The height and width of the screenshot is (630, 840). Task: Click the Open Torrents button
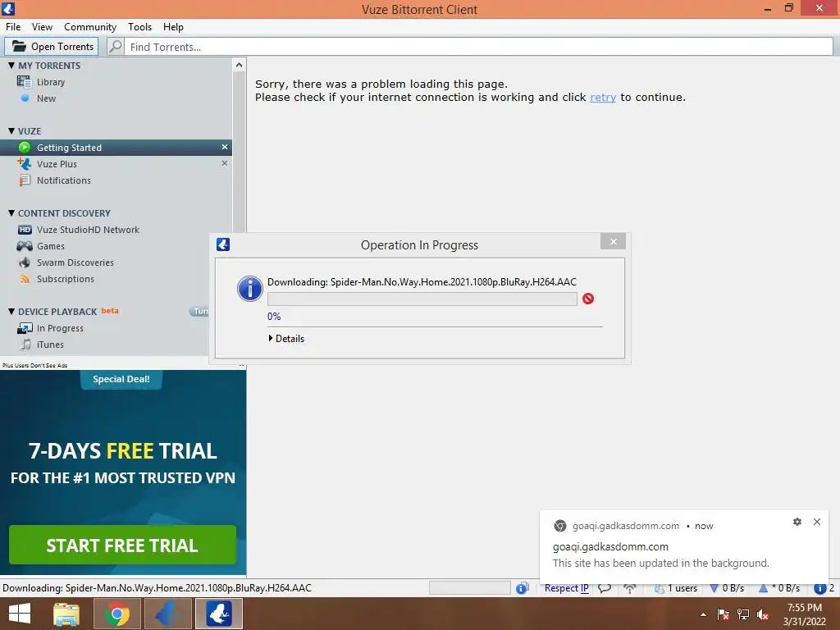(52, 47)
